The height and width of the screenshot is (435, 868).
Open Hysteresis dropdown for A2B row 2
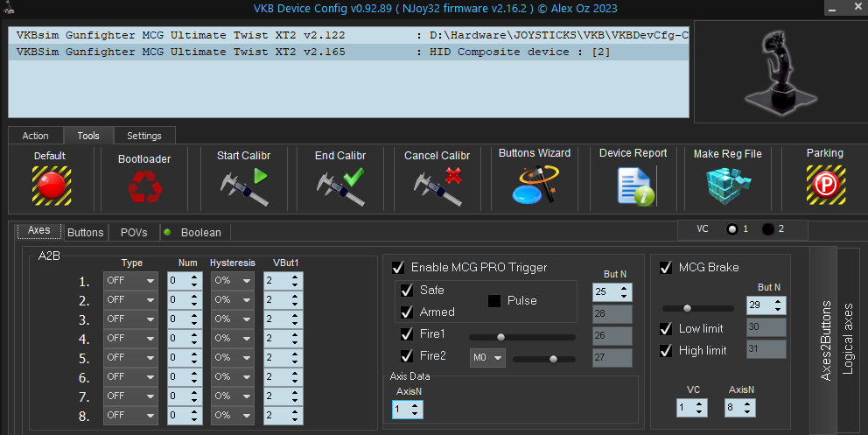(233, 300)
